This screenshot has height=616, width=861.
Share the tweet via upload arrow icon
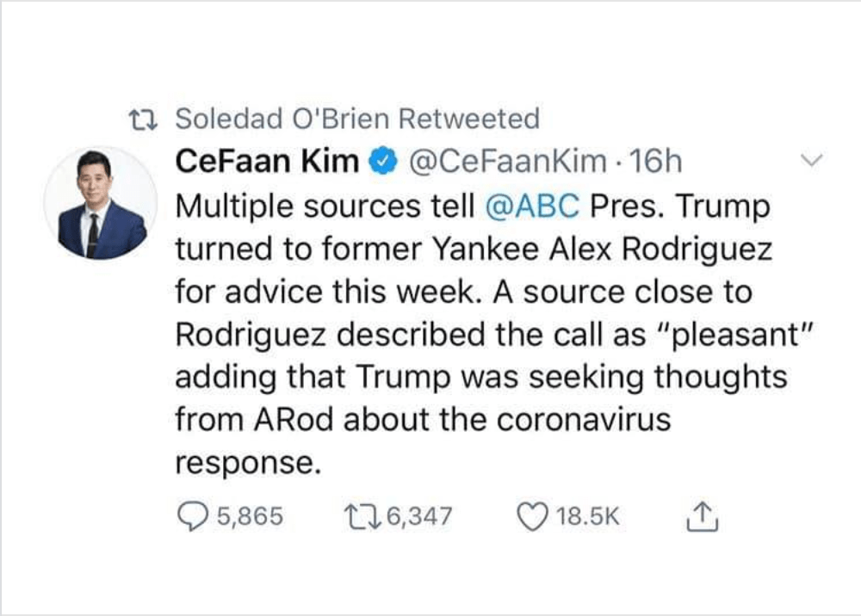tap(703, 515)
